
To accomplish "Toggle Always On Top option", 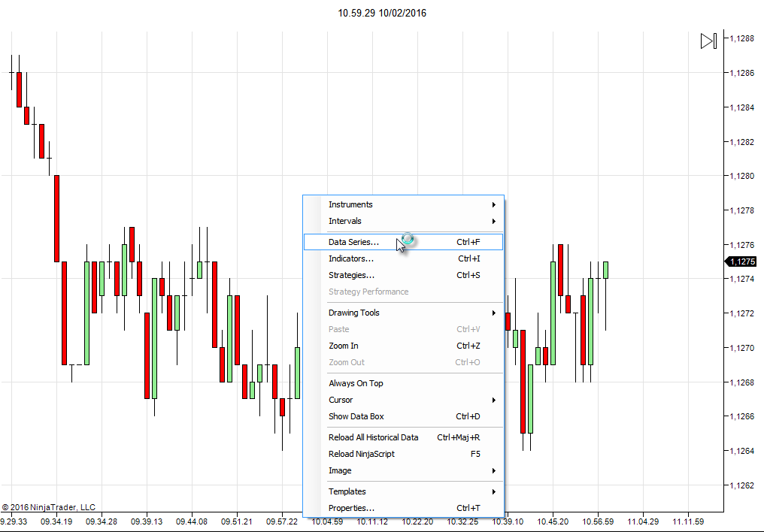I will click(x=403, y=383).
